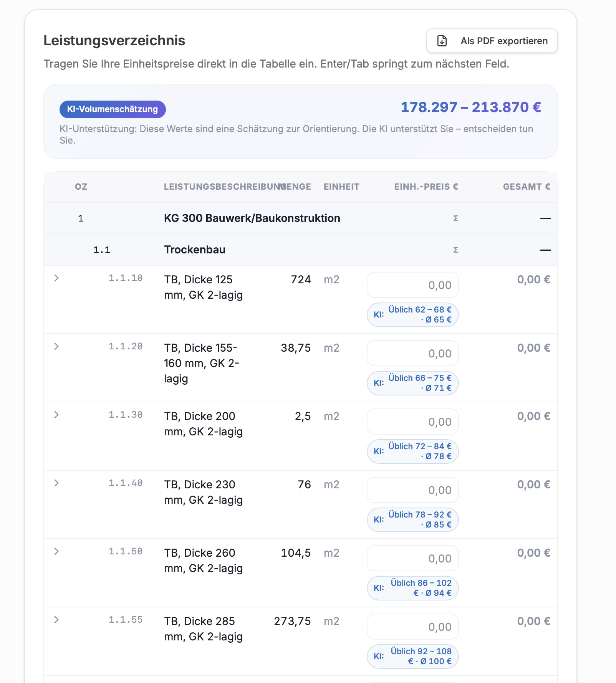This screenshot has width=616, height=683.
Task: Click the PDF download icon in export button
Action: pyautogui.click(x=442, y=41)
